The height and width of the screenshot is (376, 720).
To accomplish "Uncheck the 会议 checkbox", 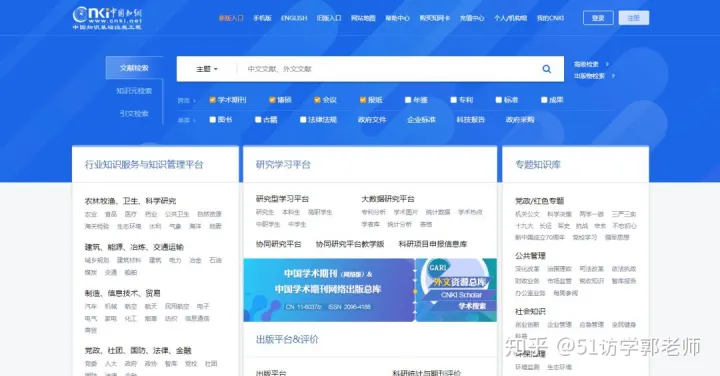I will coord(317,100).
